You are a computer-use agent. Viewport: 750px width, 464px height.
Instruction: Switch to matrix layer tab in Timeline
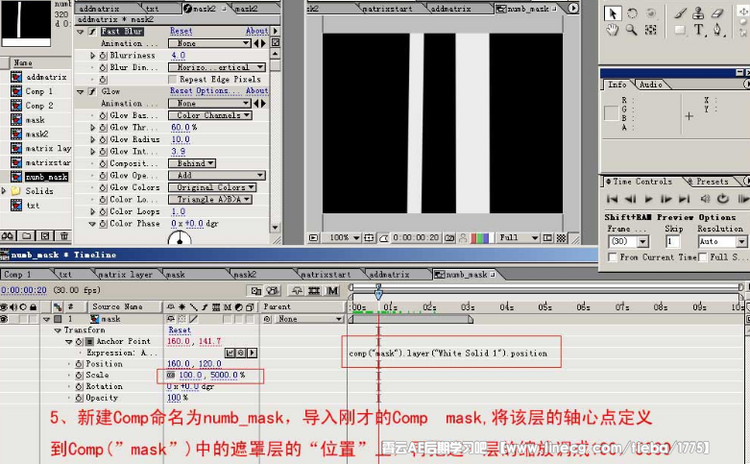[125, 275]
